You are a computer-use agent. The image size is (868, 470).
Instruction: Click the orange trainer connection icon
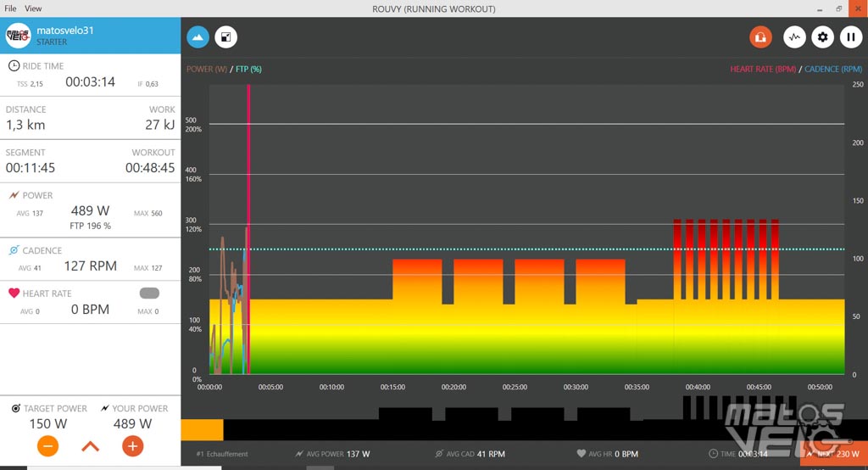click(760, 37)
